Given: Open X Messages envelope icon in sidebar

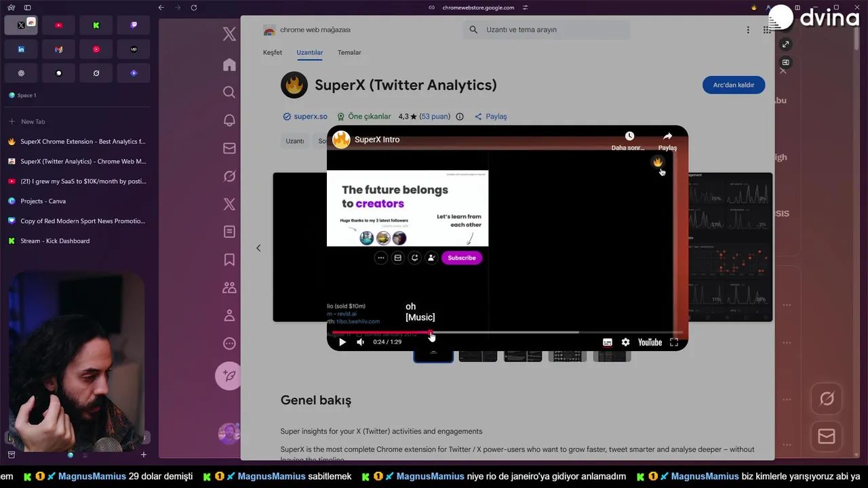Looking at the screenshot, I should point(229,148).
